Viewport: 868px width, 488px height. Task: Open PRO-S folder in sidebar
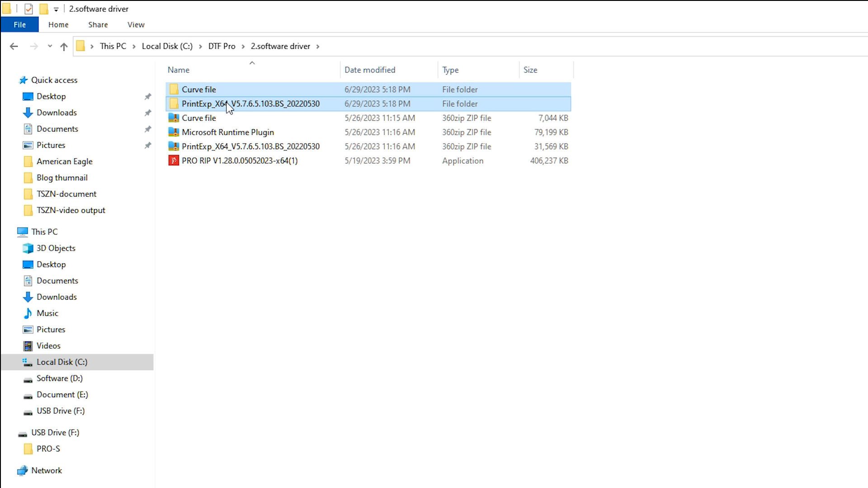[x=48, y=449]
